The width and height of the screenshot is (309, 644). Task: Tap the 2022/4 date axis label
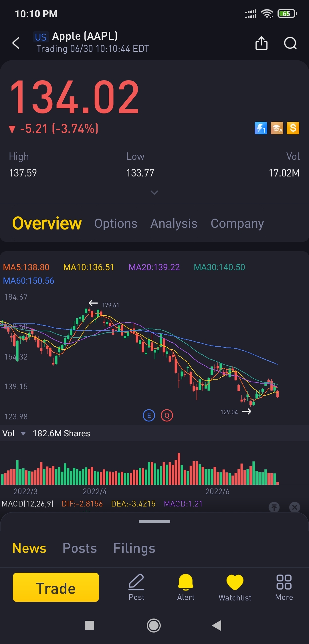point(95,492)
